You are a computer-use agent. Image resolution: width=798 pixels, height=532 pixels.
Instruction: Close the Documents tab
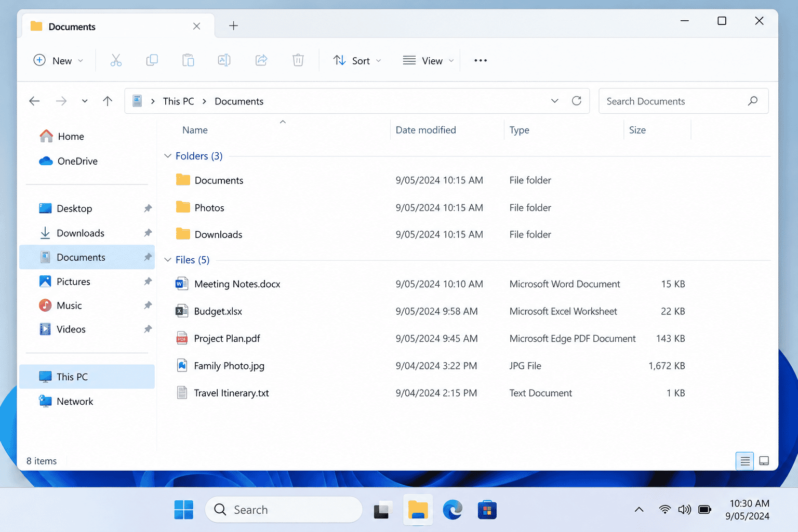click(197, 26)
